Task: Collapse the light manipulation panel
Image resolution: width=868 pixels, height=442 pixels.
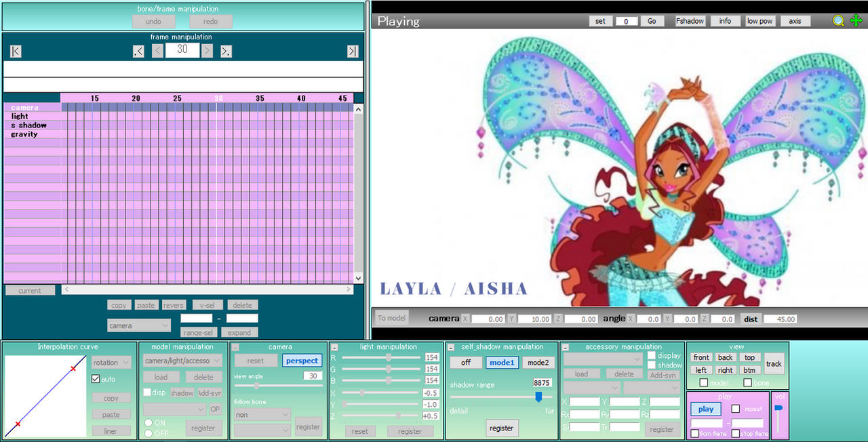Action: [334, 347]
